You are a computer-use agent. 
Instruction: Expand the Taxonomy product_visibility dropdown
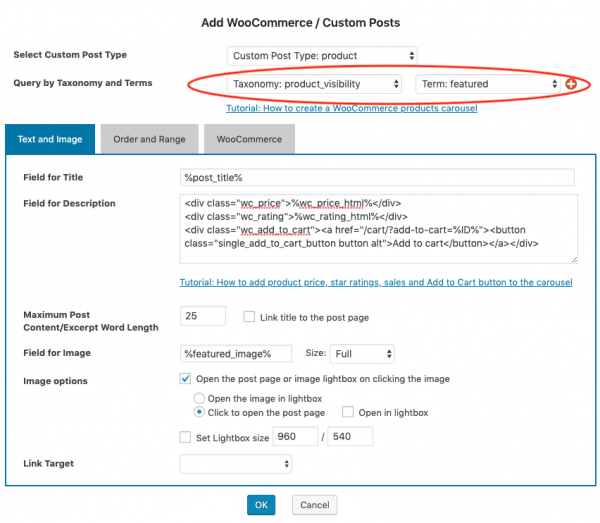point(315,85)
